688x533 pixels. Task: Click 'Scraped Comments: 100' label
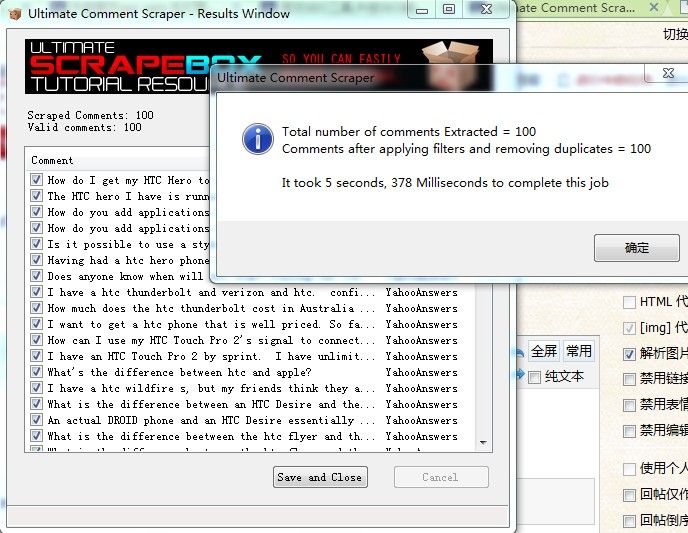click(x=90, y=115)
